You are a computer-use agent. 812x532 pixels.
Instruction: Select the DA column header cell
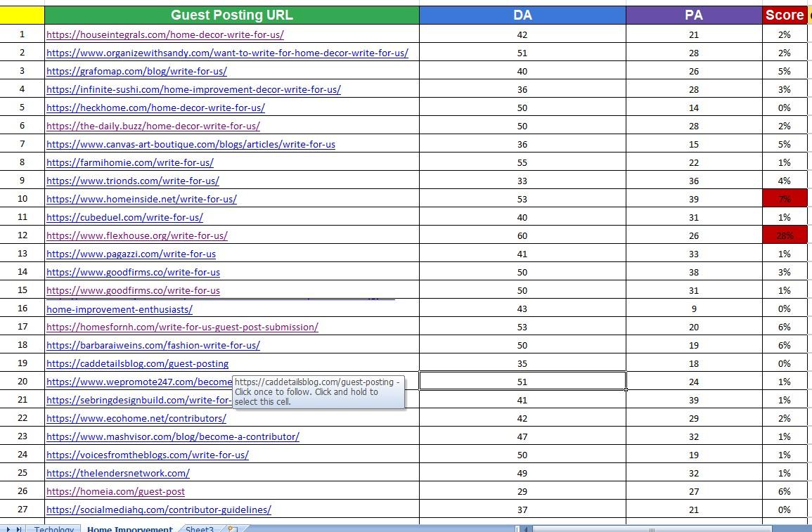[x=522, y=15]
